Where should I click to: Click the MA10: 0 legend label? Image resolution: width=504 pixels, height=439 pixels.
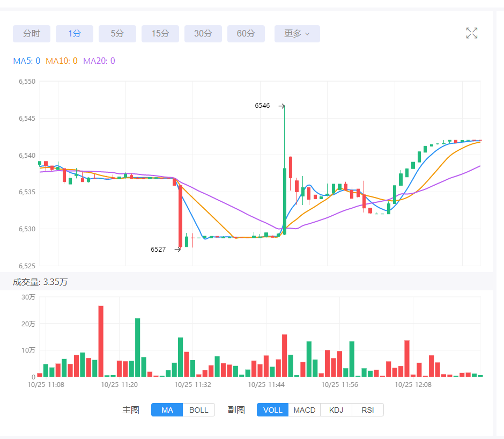tap(62, 61)
